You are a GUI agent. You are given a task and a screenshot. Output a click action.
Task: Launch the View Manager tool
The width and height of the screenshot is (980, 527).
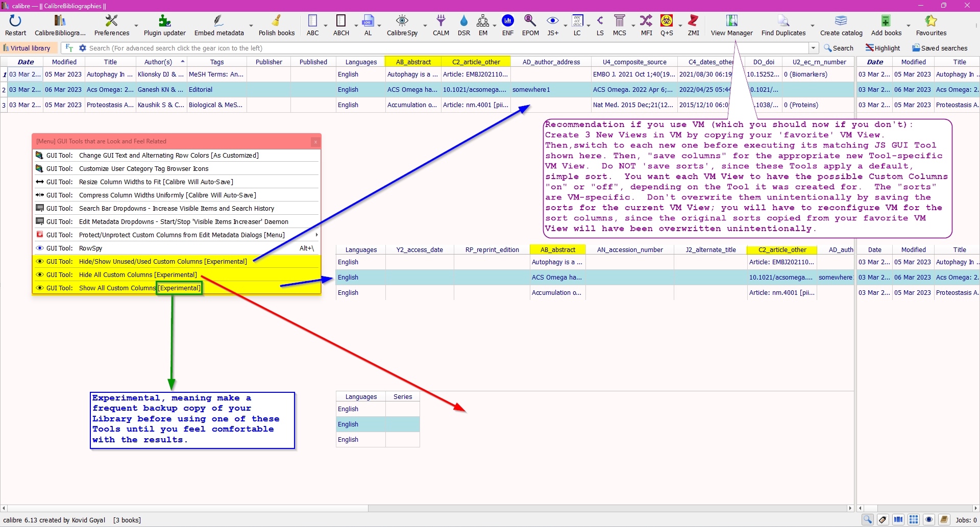click(731, 25)
